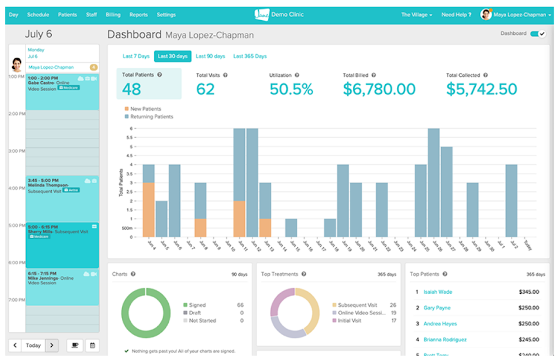The image size is (560, 364).
Task: Select the Last 30 days range
Action: pyautogui.click(x=172, y=56)
